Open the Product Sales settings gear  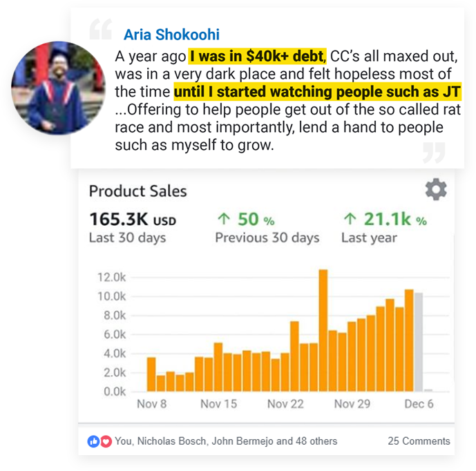[x=435, y=190]
